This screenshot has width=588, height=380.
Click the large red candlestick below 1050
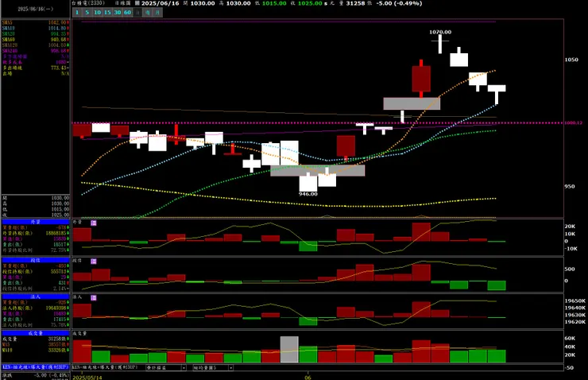(x=421, y=79)
